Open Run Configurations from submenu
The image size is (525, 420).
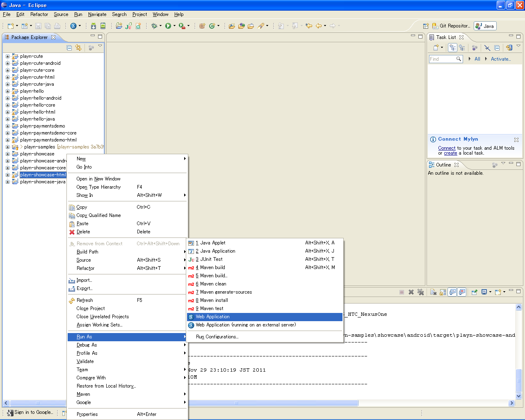(x=265, y=337)
